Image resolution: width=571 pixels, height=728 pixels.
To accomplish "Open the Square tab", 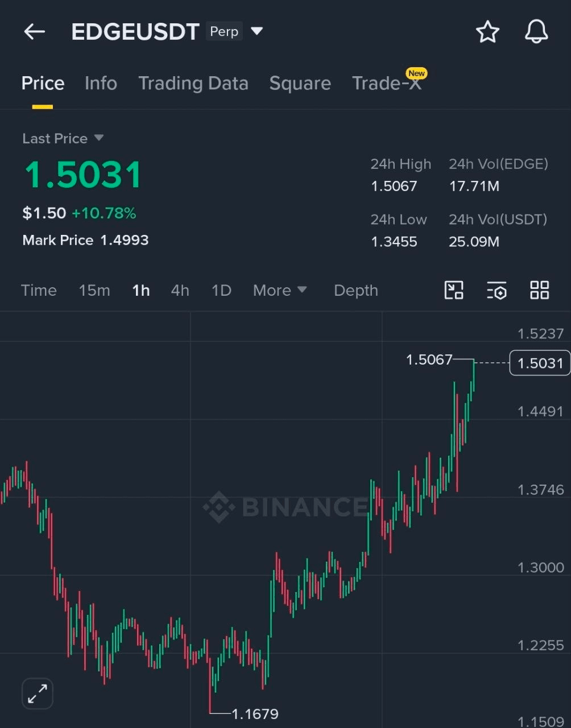I will (x=300, y=84).
